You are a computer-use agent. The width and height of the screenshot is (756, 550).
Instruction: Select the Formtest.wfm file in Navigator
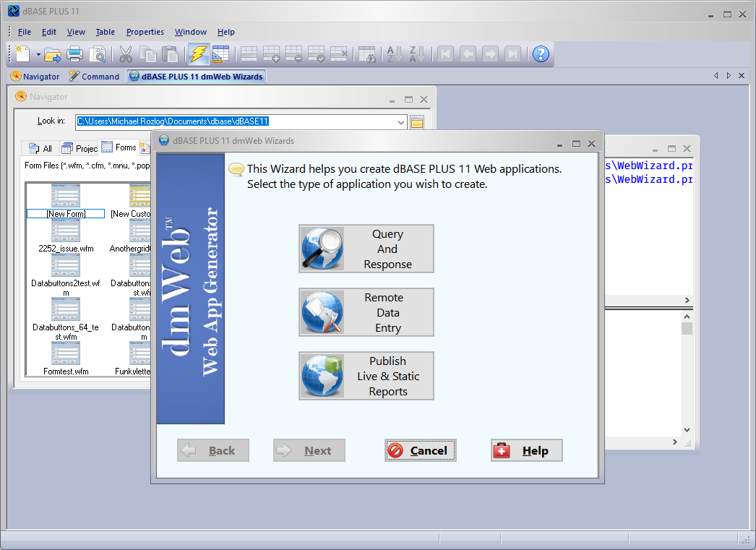(66, 358)
